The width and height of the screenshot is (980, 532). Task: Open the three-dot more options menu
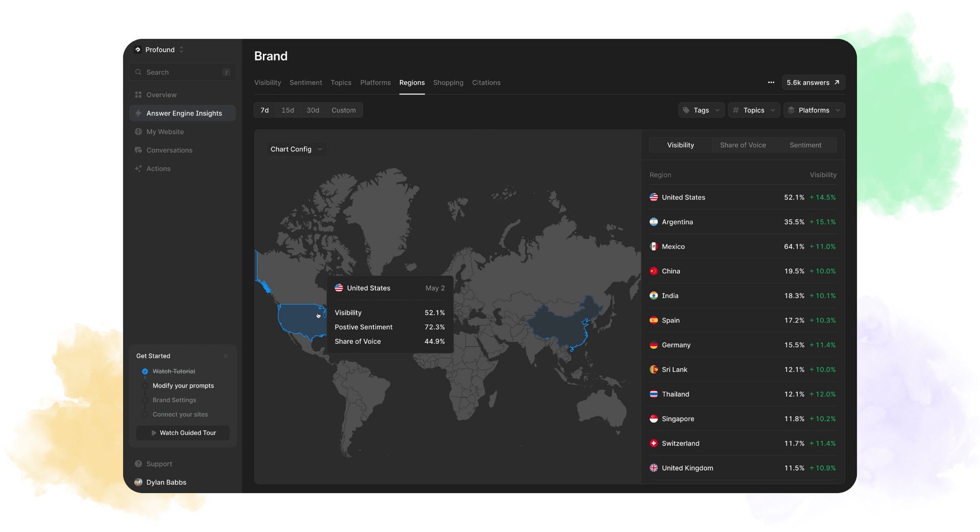coord(771,83)
